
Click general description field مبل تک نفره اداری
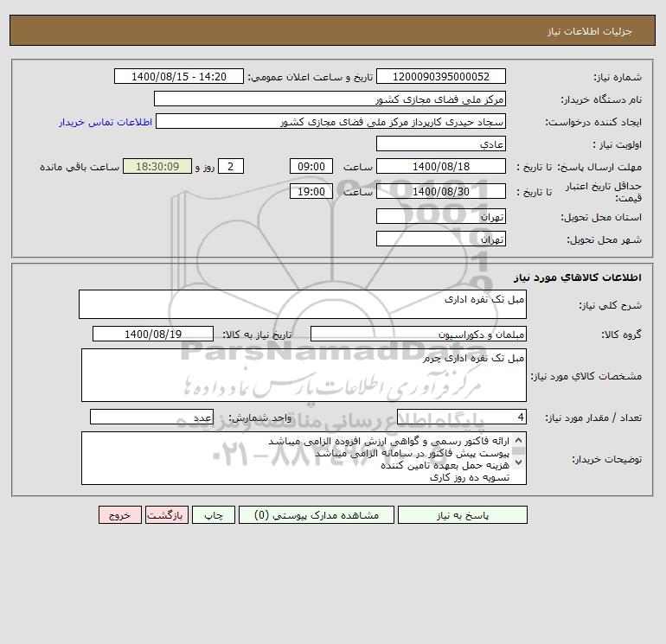pyautogui.click(x=303, y=304)
